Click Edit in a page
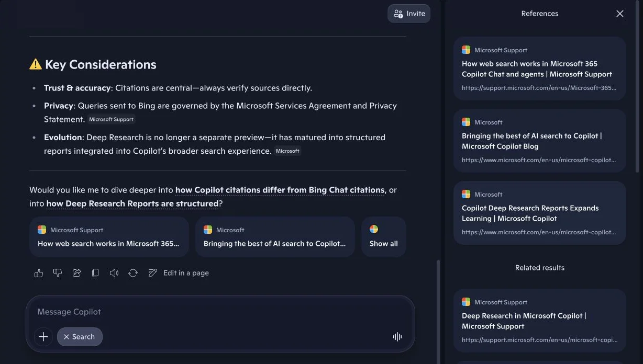Screen dimensions: 643x364 pyautogui.click(x=179, y=273)
